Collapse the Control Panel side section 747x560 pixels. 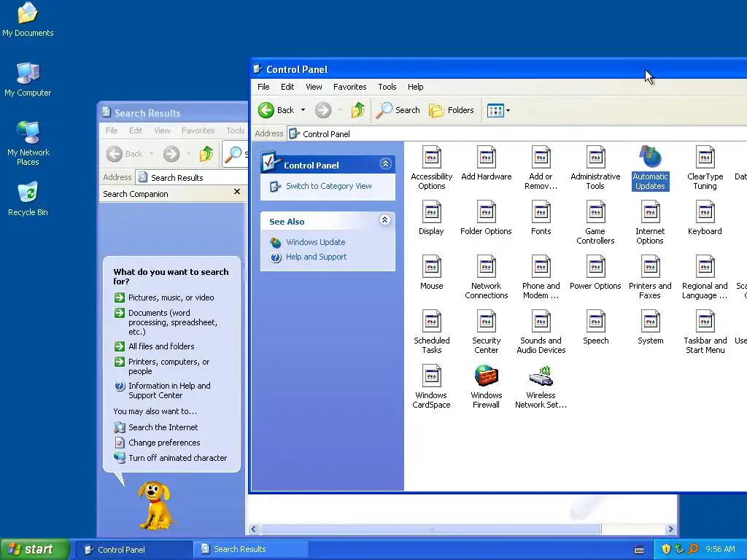(385, 164)
